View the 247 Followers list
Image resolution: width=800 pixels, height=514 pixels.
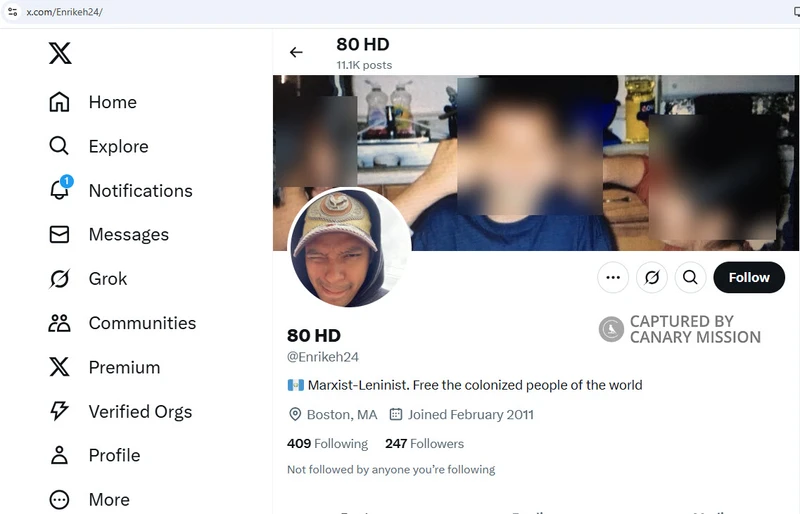[424, 443]
